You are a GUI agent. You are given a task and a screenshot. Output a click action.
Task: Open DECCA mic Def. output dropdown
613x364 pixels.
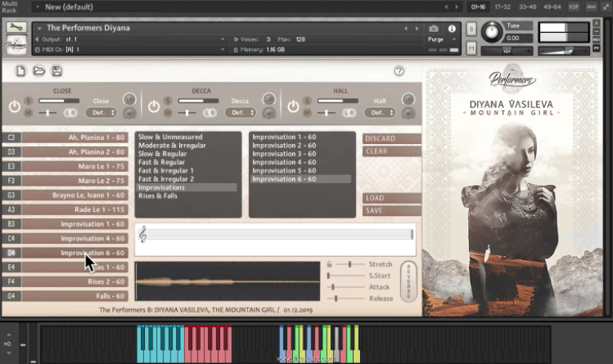tap(240, 113)
